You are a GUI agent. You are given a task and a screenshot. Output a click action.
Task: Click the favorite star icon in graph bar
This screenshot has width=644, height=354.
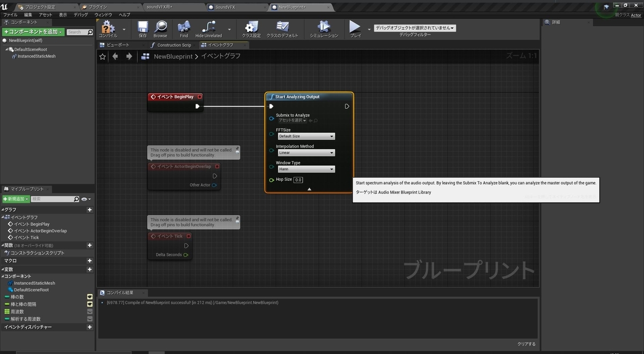tap(103, 56)
